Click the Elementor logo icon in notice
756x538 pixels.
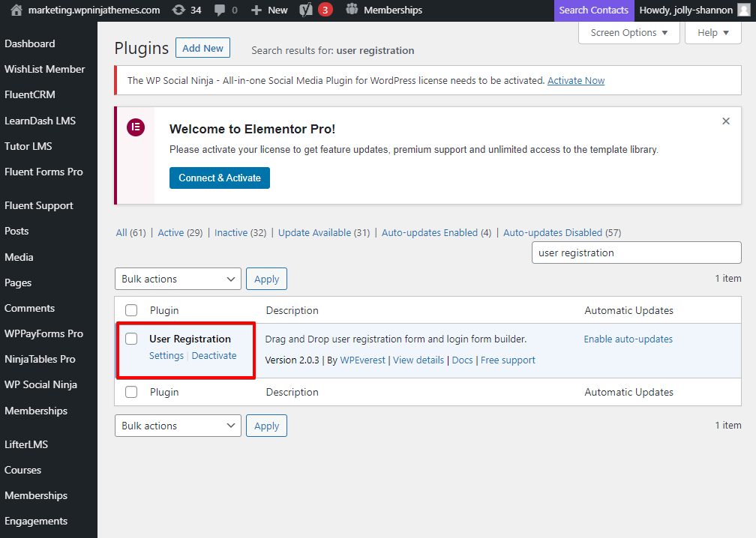tap(136, 127)
